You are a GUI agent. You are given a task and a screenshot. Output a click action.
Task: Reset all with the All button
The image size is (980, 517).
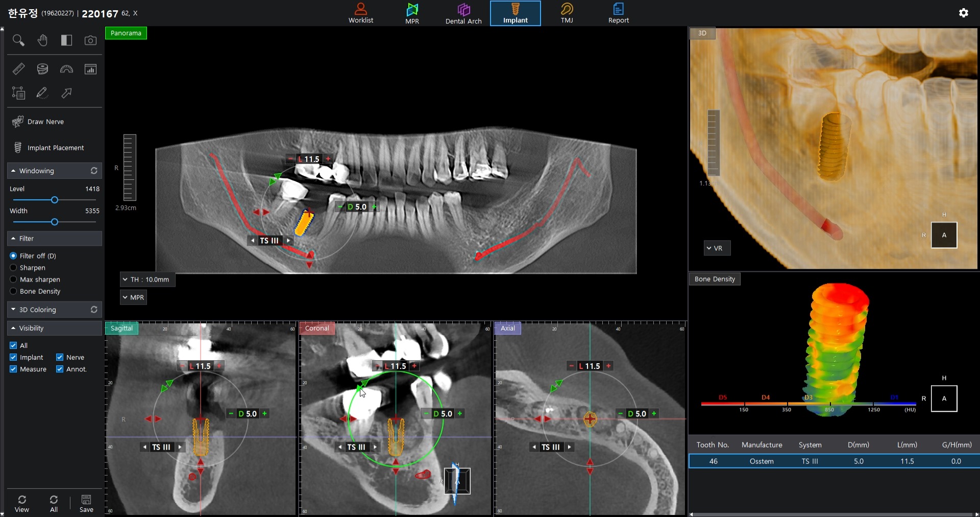coord(54,504)
